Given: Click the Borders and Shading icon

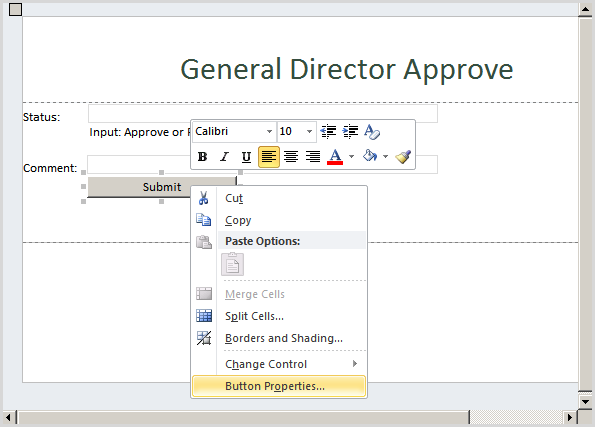Looking at the screenshot, I should coord(204,338).
